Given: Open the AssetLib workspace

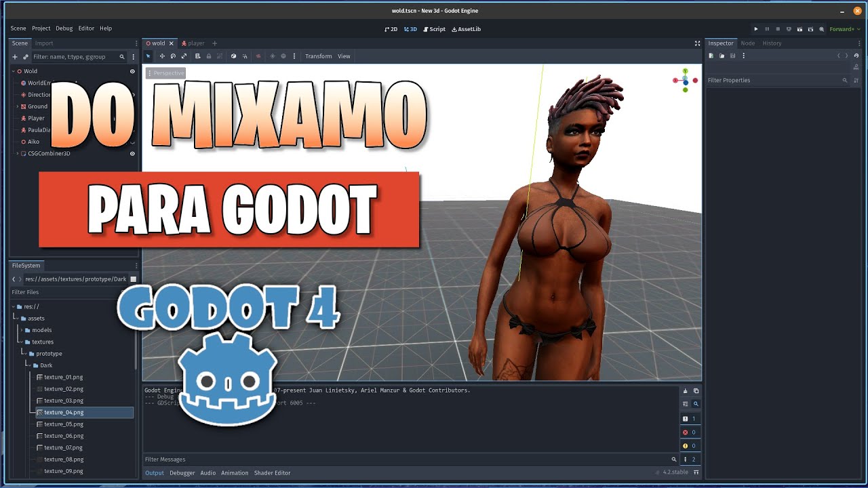Looking at the screenshot, I should [x=466, y=29].
